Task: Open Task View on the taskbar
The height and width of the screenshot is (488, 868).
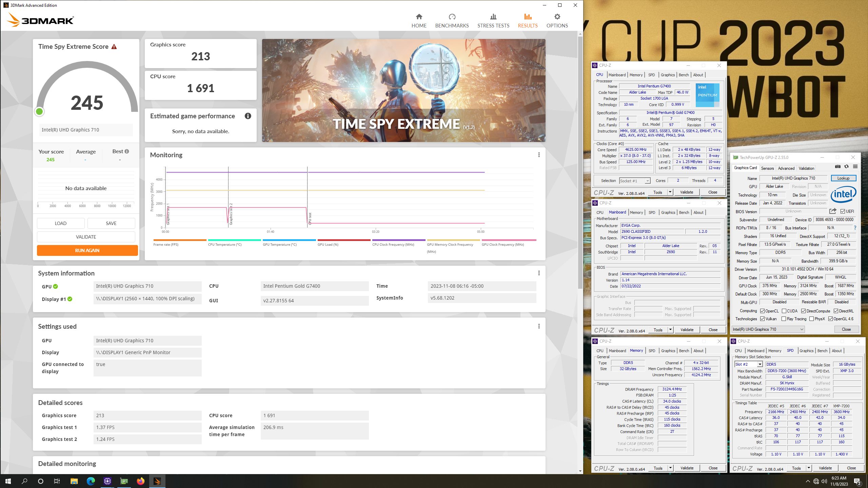Action: (57, 481)
